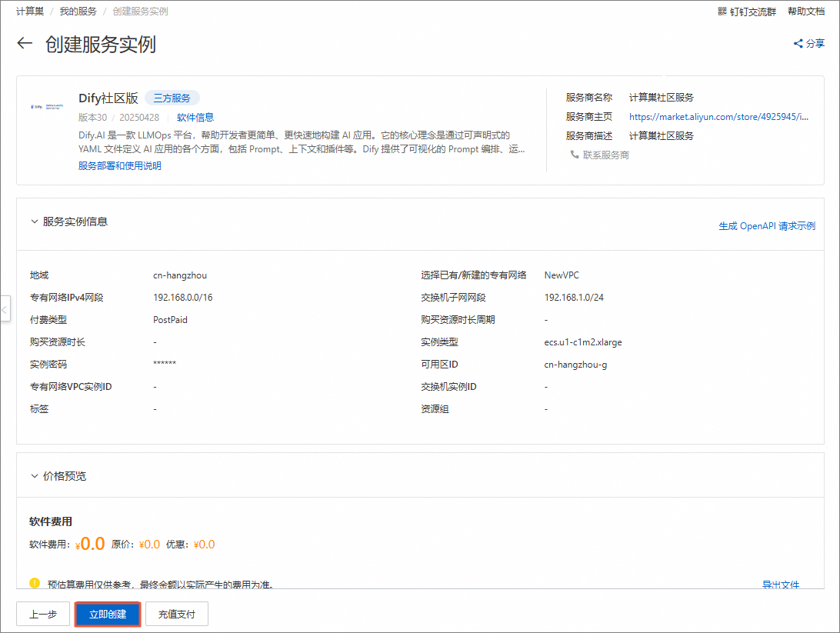Click the Dify社区版 title
Screen dimensions: 840x633
[x=108, y=98]
